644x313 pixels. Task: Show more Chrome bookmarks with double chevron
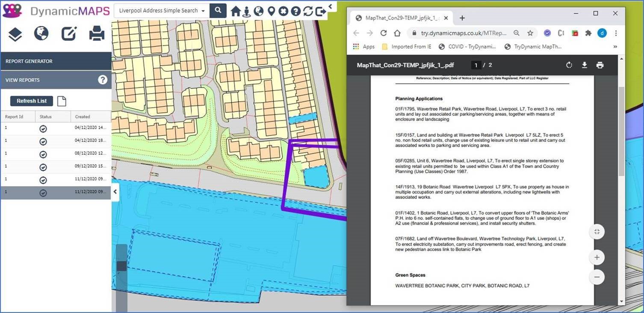615,47
